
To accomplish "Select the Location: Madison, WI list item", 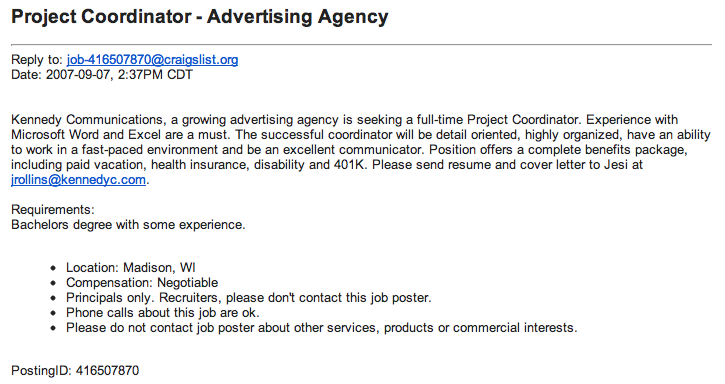I will (131, 268).
